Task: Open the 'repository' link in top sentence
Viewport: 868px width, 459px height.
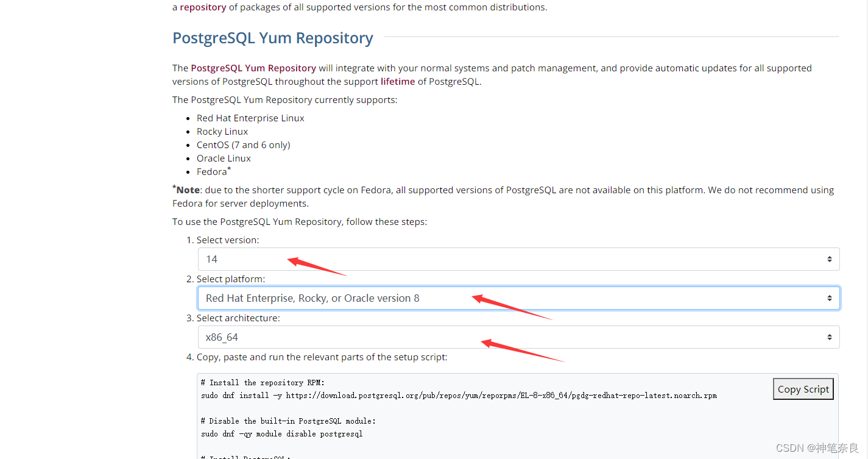Action: coord(203,7)
